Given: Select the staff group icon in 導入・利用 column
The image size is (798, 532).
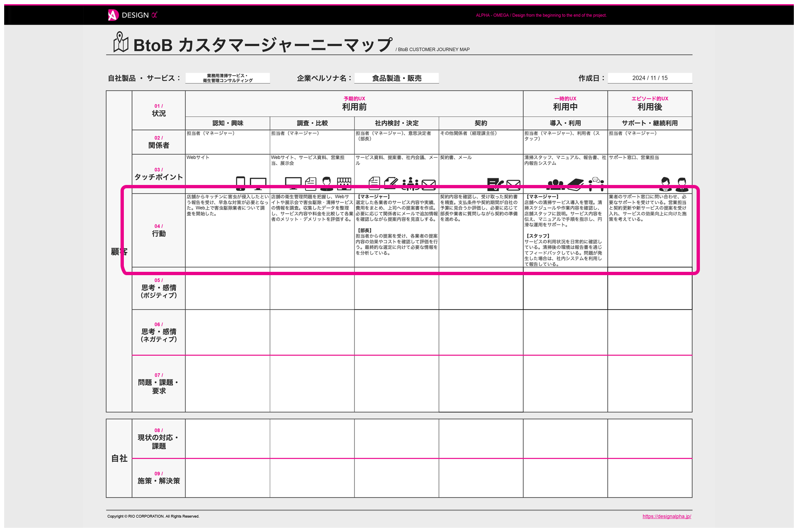Looking at the screenshot, I should coord(556,185).
